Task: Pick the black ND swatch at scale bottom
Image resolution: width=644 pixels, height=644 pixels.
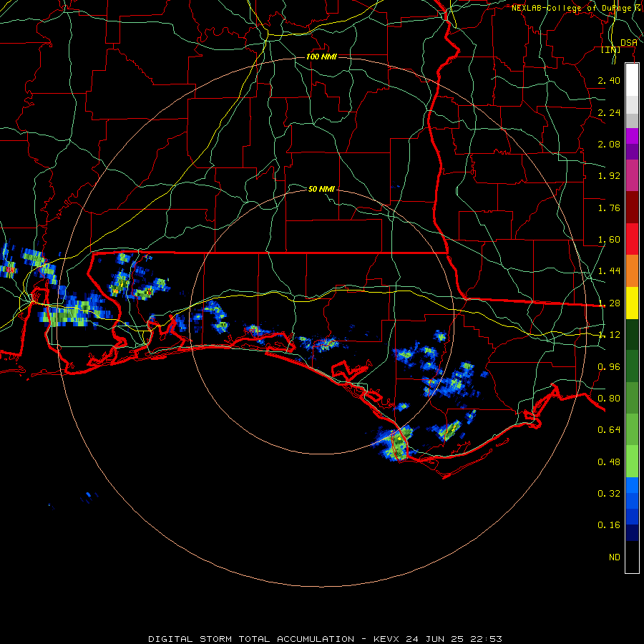Action: (632, 557)
